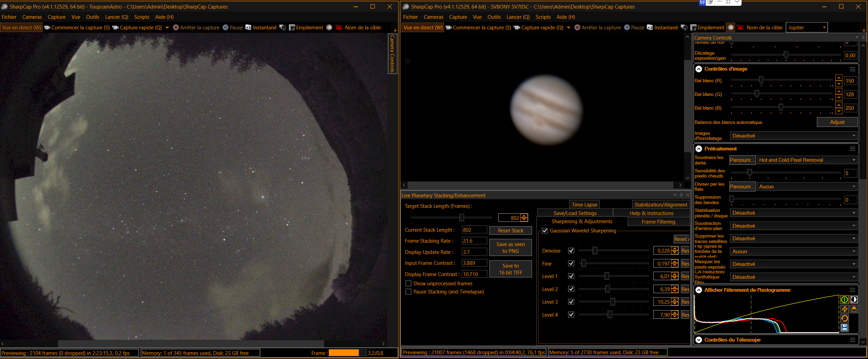
Task: Click the Level 3 sharpening slider thumb
Action: tap(612, 302)
